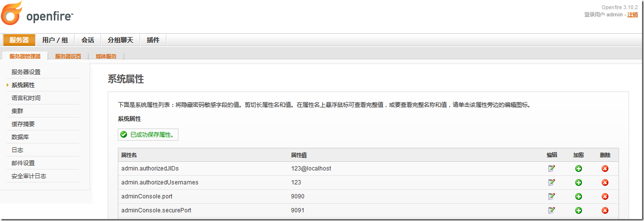
Task: Click the Openfire flame logo
Action: [12, 13]
